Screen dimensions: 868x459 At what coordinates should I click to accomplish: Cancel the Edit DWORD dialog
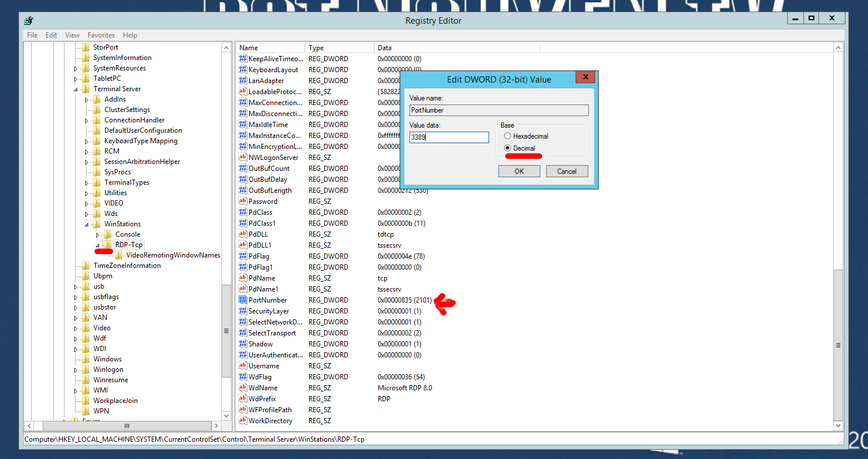pyautogui.click(x=566, y=171)
